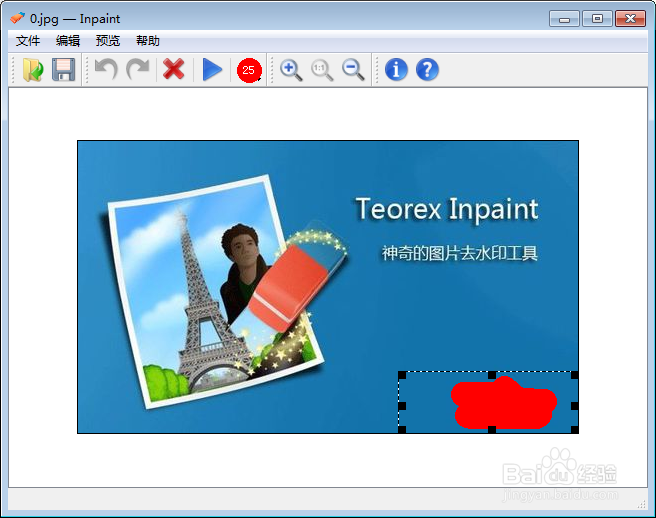This screenshot has width=656, height=518.
Task: Undo the last action
Action: (x=106, y=69)
